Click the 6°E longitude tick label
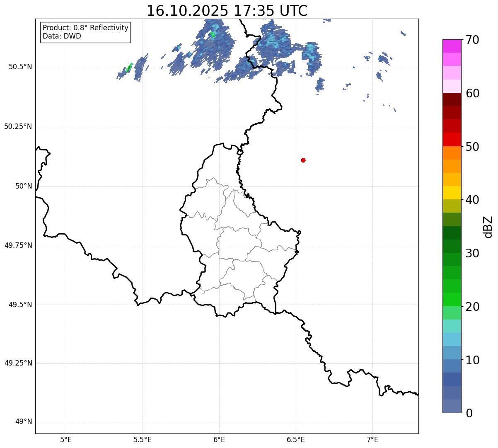Image resolution: width=498 pixels, height=448 pixels. (219, 440)
